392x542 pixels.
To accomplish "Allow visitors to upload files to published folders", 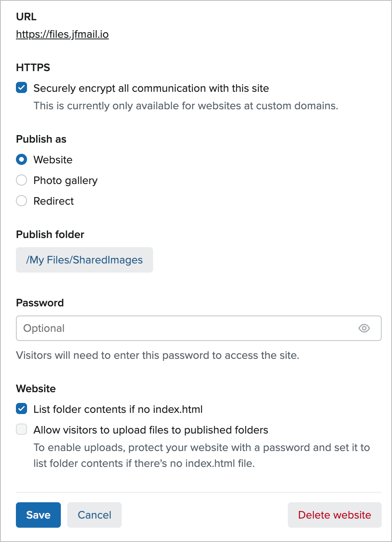I will pyautogui.click(x=21, y=430).
